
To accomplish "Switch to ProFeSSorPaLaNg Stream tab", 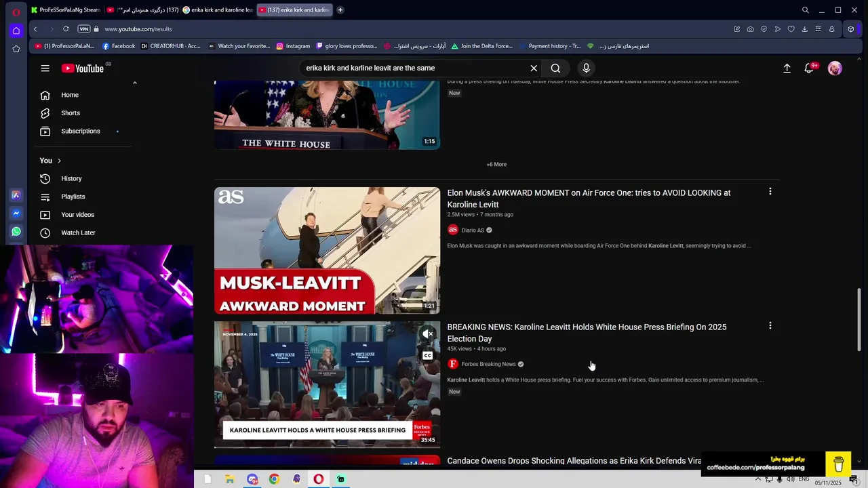I will click(x=66, y=10).
